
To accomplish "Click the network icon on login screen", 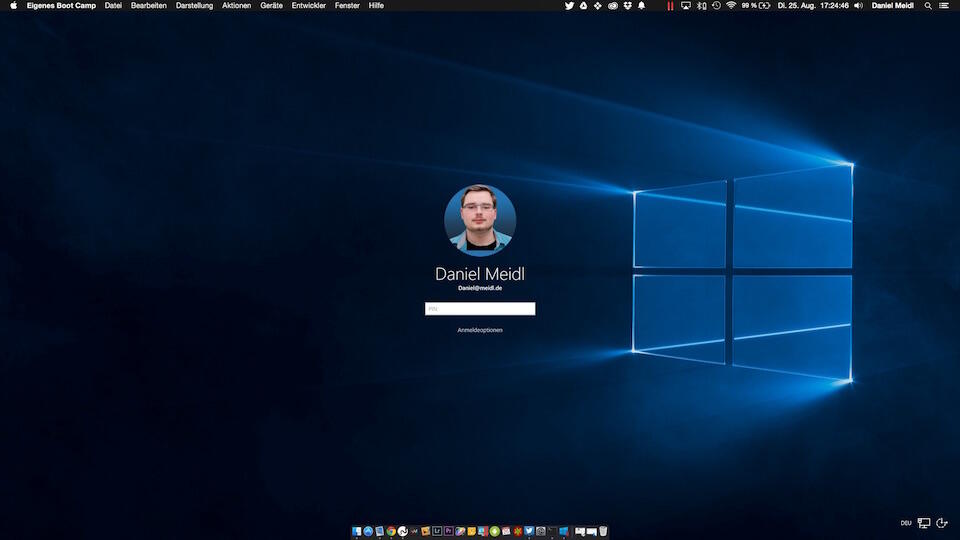I will coord(924,523).
